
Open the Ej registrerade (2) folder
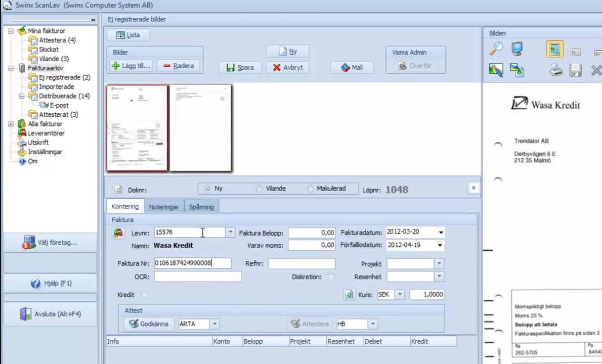point(65,77)
